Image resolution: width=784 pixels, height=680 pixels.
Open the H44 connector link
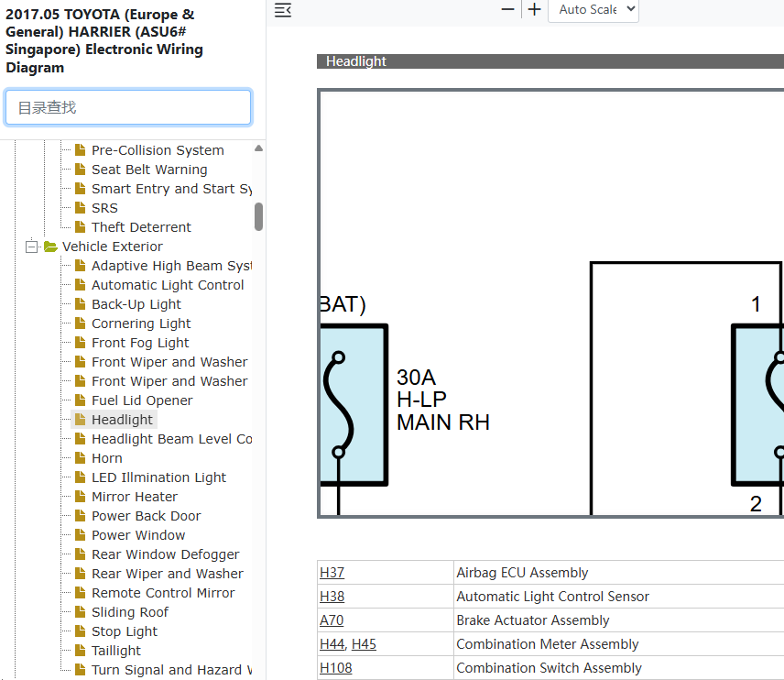pyautogui.click(x=332, y=644)
